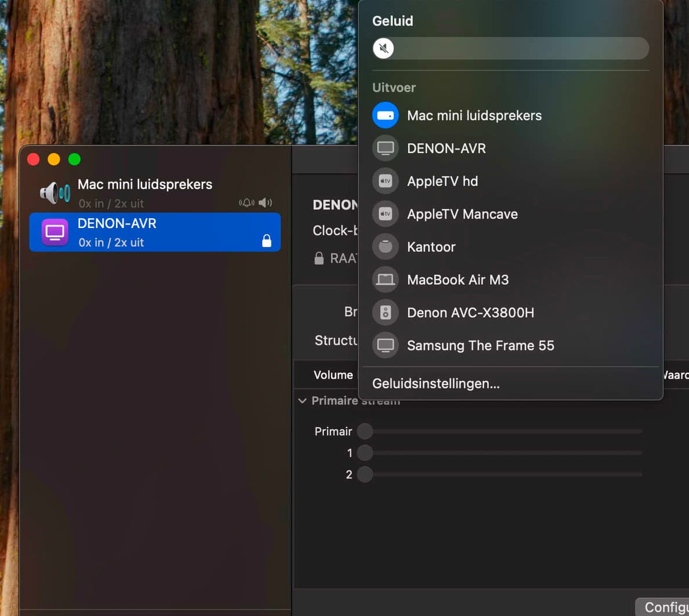Choose Kantoor as sound output

(510, 247)
